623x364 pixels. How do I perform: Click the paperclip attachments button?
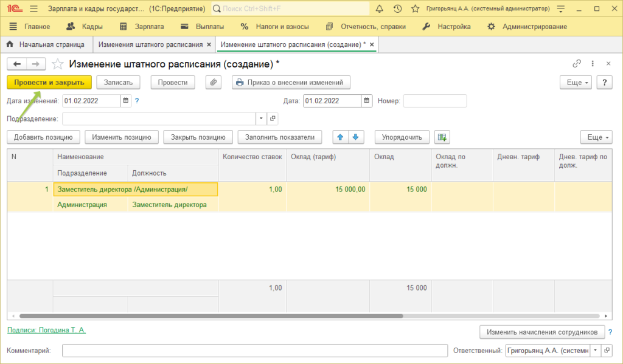(214, 83)
